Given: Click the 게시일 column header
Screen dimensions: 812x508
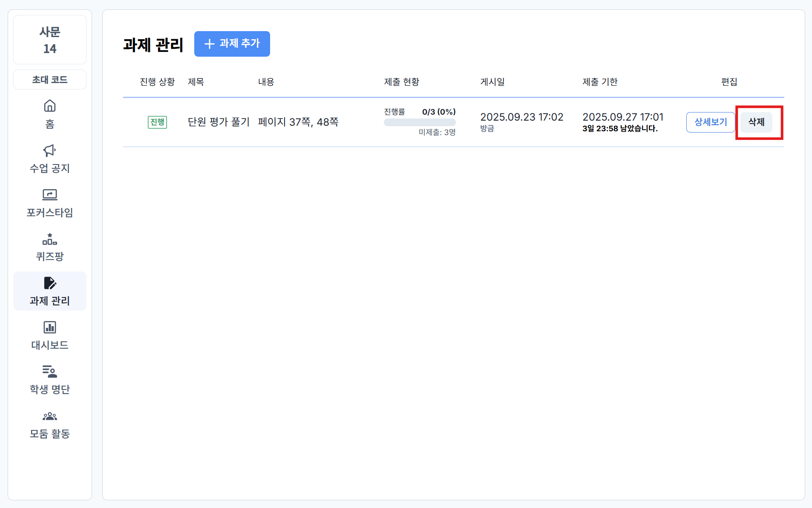Looking at the screenshot, I should 492,82.
